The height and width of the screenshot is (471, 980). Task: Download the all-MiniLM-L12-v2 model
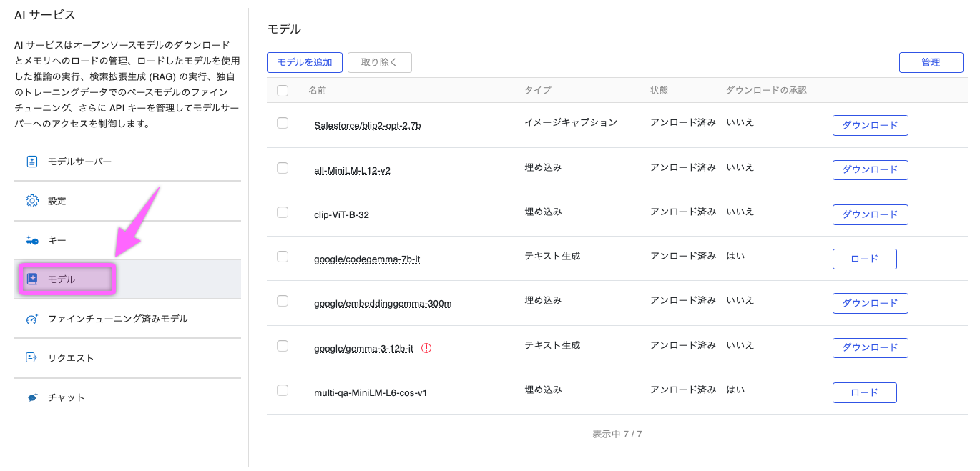pos(870,170)
